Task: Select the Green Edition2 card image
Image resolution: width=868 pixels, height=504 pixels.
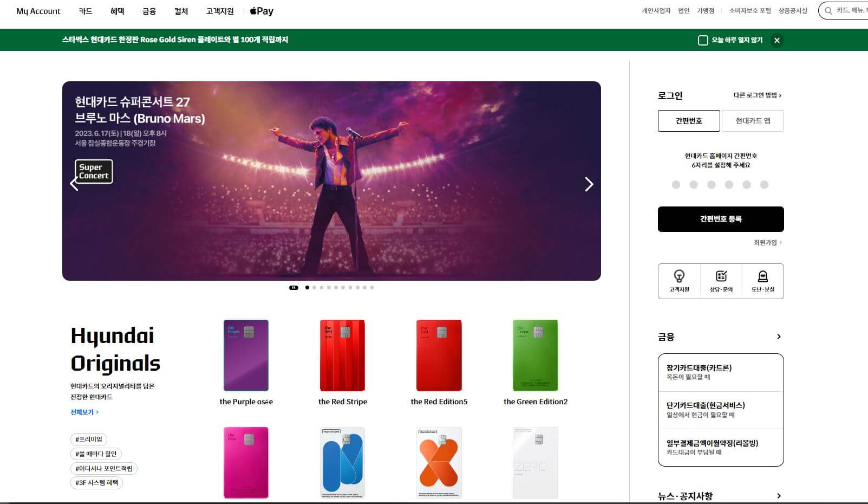Action: (535, 356)
